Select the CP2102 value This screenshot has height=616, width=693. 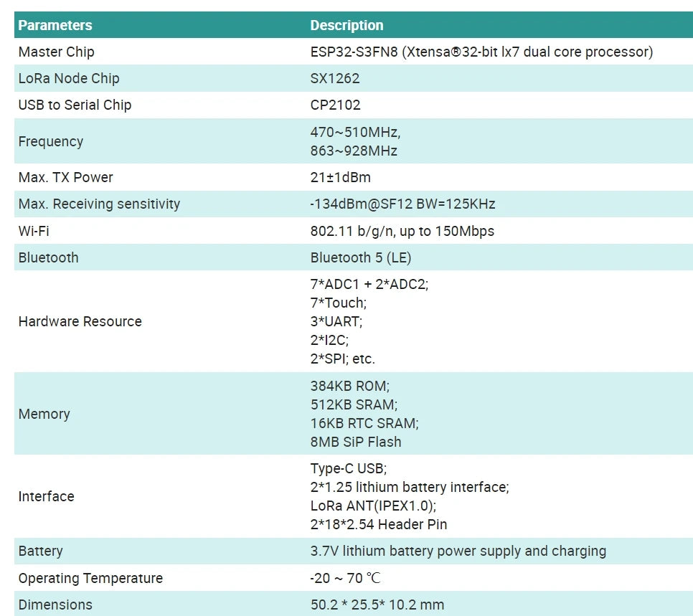coord(335,105)
